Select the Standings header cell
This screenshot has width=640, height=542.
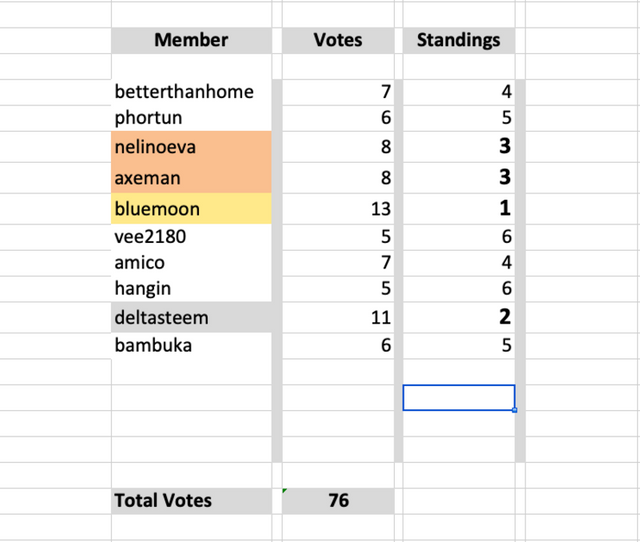459,40
